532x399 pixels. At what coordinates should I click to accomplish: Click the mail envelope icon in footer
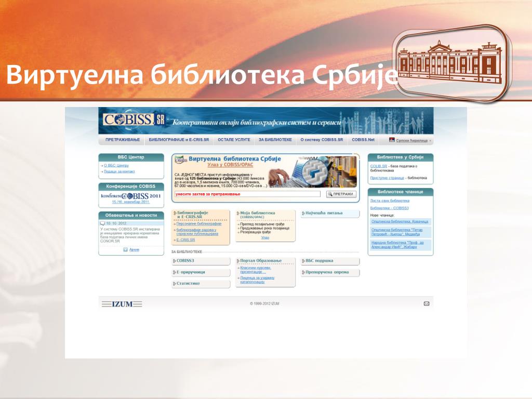click(427, 303)
